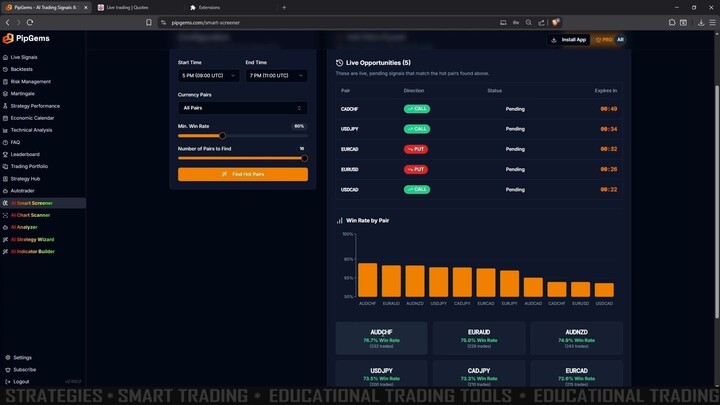Open the Currency Pairs All Pairs dropdown

click(x=242, y=108)
